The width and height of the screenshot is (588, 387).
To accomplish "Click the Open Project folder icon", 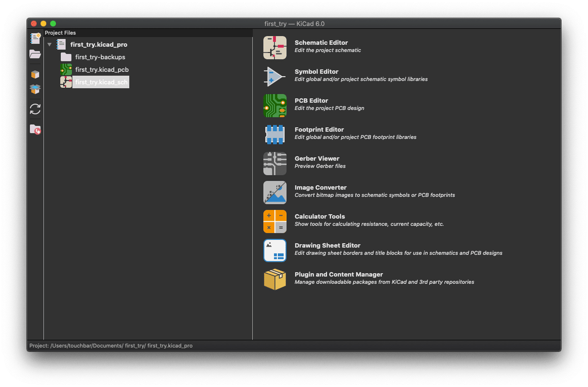I will pyautogui.click(x=35, y=54).
